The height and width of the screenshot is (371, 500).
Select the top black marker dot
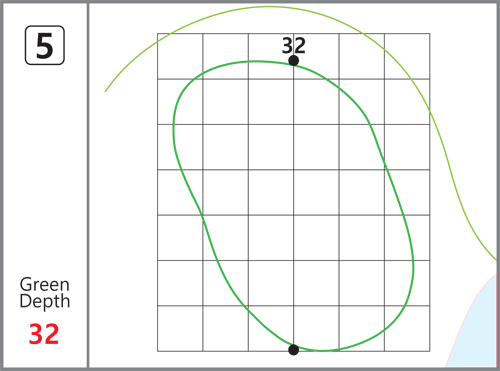tap(293, 61)
